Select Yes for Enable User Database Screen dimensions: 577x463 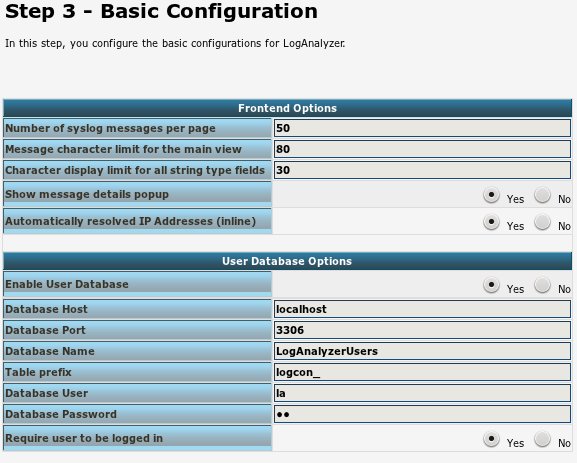491,285
